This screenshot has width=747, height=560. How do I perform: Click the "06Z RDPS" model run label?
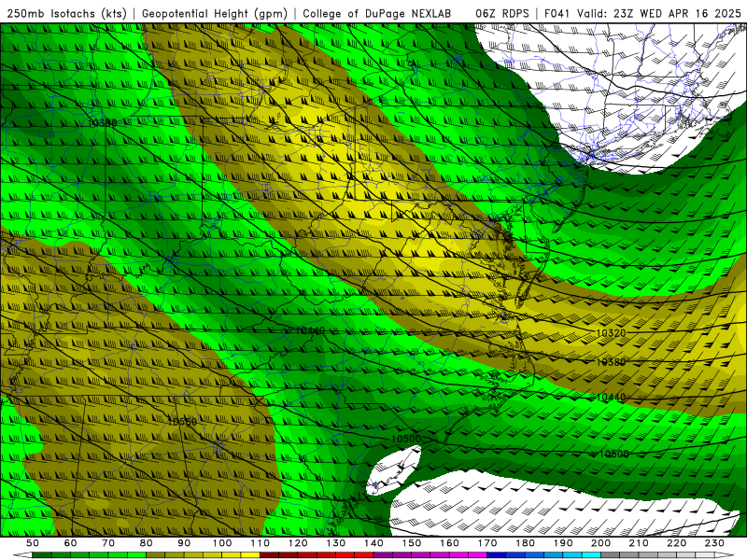click(x=502, y=14)
